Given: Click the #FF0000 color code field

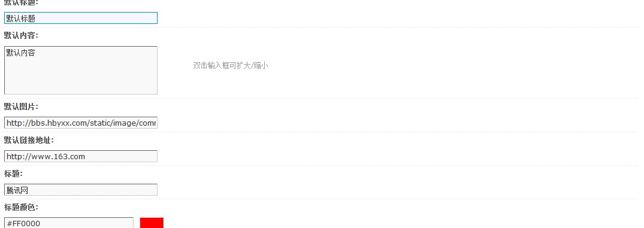Looking at the screenshot, I should [x=69, y=223].
